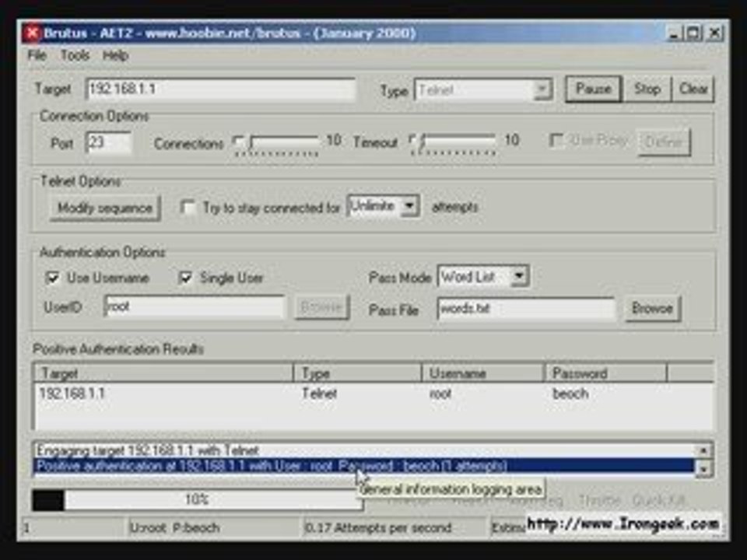Viewport: 747px width, 560px height.
Task: Click the Type column header in results
Action: coord(358,373)
